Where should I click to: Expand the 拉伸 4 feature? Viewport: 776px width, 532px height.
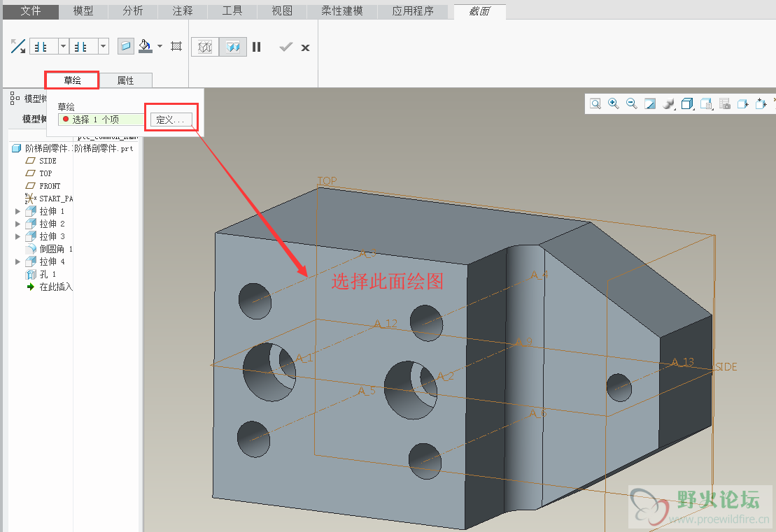(17, 261)
